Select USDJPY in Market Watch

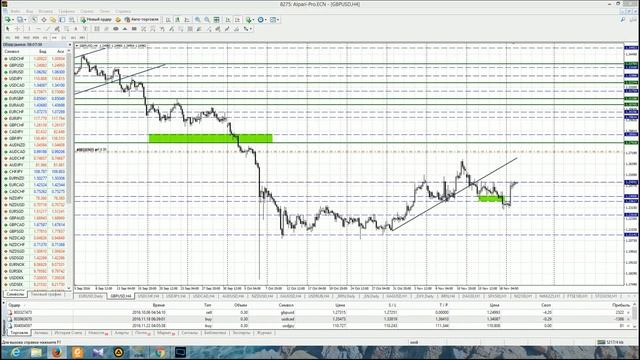pyautogui.click(x=16, y=78)
